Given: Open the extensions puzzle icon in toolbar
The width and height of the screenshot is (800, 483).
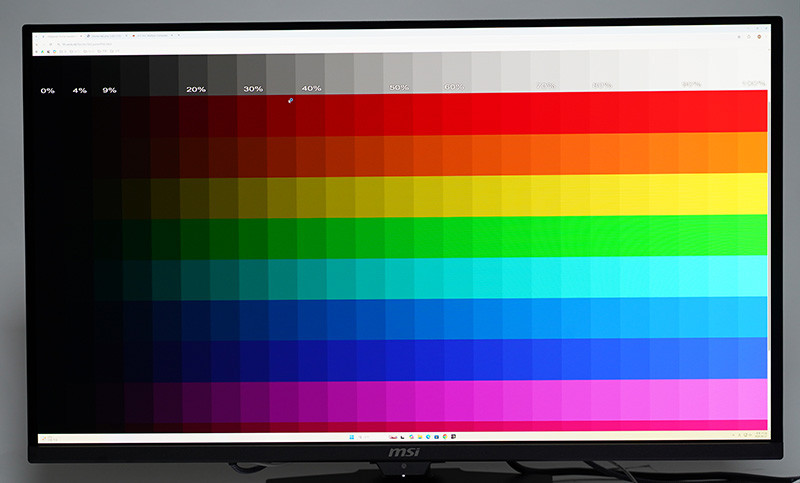Looking at the screenshot, I should (748, 37).
